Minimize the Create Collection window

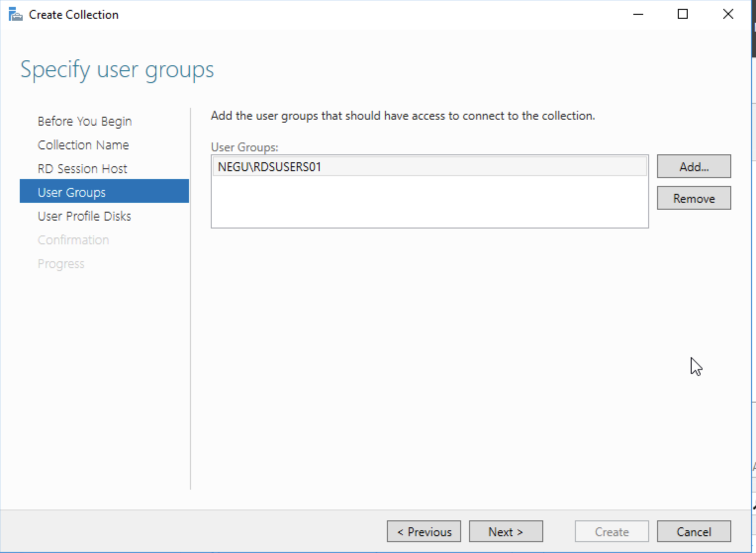[x=638, y=14]
